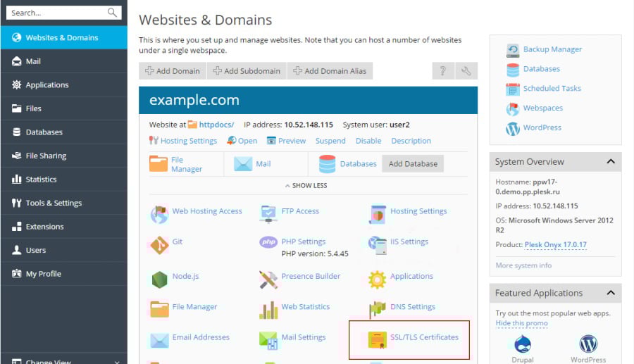
Task: Click the Git icon
Action: click(x=159, y=245)
